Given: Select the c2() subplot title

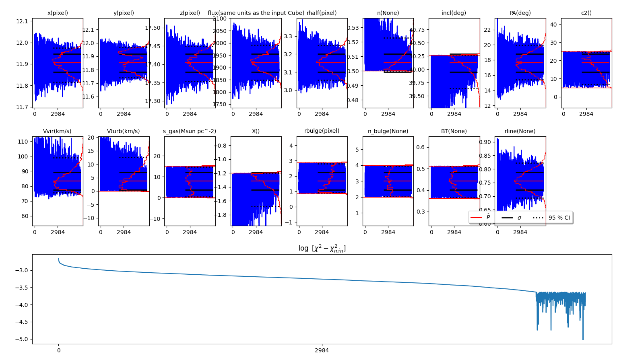Looking at the screenshot, I should [x=586, y=13].
